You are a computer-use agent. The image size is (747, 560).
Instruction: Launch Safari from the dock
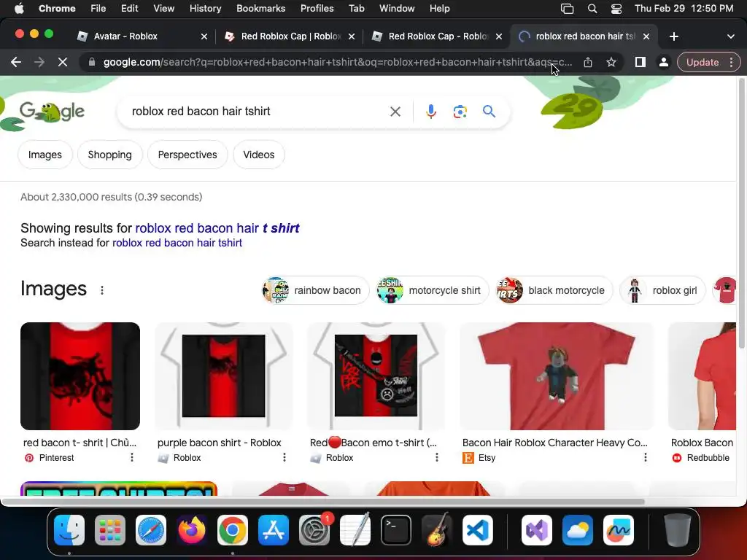tap(151, 530)
